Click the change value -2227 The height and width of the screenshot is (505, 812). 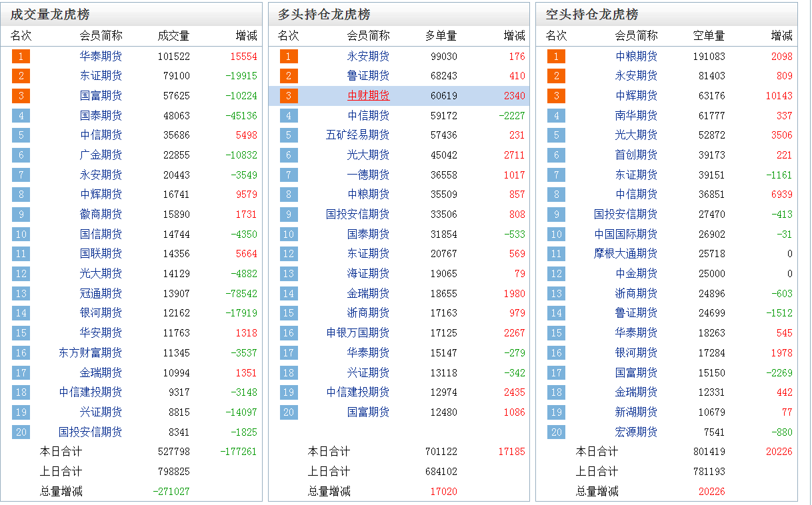512,116
